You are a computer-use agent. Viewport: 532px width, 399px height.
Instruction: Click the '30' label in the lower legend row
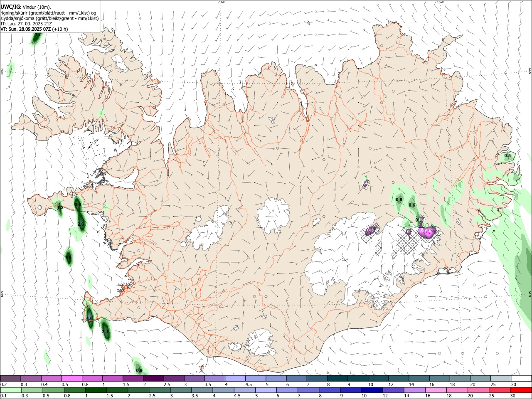pyautogui.click(x=513, y=396)
